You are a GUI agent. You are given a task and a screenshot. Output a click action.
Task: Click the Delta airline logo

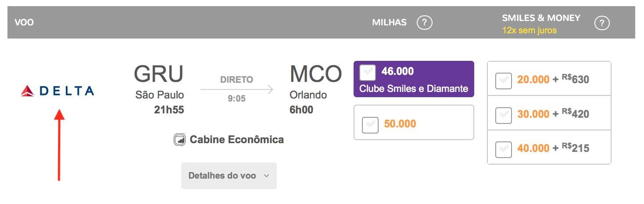57,91
